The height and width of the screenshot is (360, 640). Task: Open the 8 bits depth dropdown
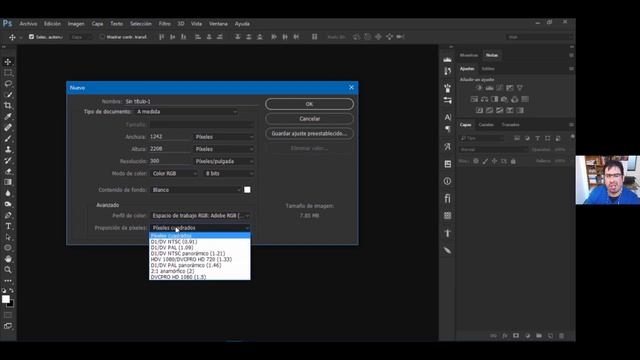click(x=229, y=173)
